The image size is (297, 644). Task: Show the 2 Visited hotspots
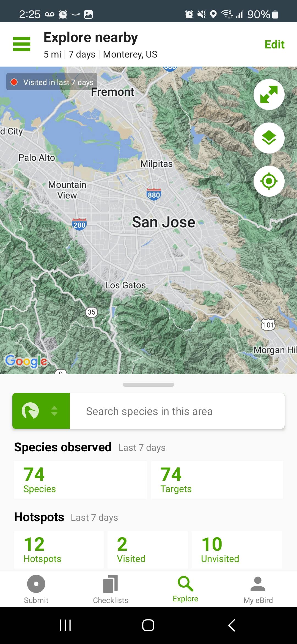[147, 550]
